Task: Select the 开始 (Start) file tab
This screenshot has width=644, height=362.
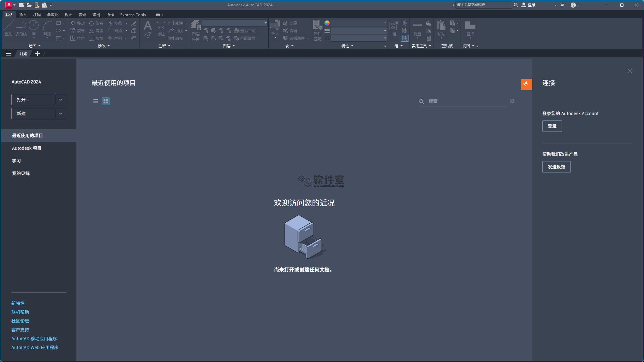Action: (23, 54)
